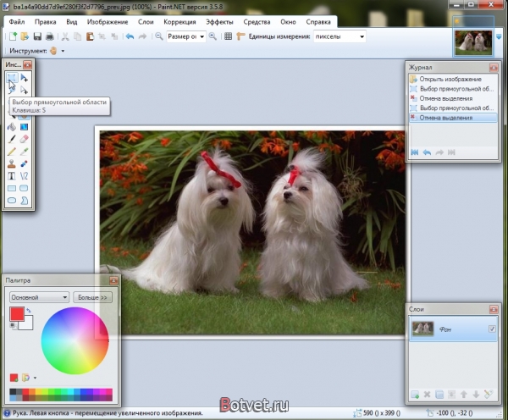Image resolution: width=508 pixels, height=420 pixels.
Task: Click the Paste clipboard icon
Action: coord(90,36)
